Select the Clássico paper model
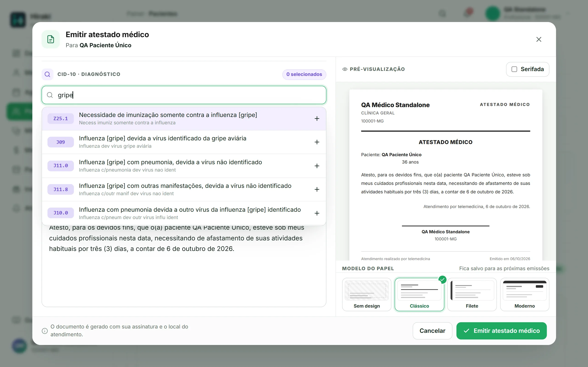Screen dimensions: 588x367 419,295
